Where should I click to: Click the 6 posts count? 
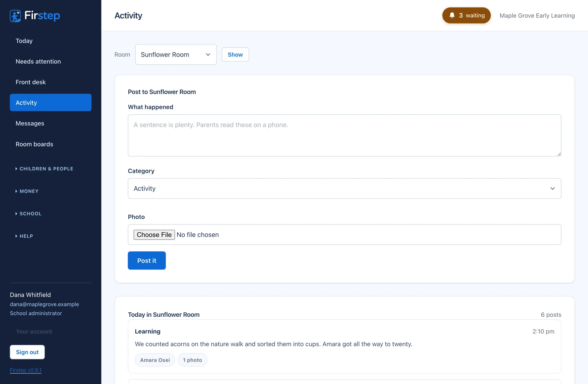551,315
